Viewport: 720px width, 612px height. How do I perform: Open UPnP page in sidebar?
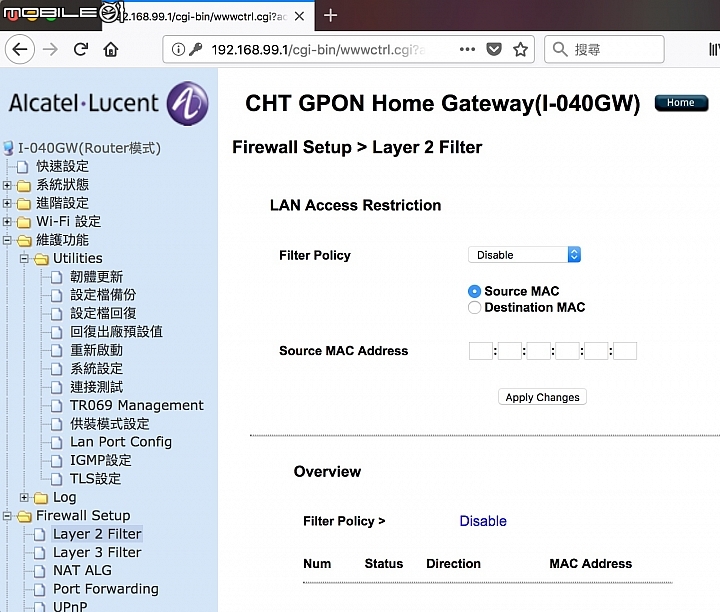tap(70, 606)
